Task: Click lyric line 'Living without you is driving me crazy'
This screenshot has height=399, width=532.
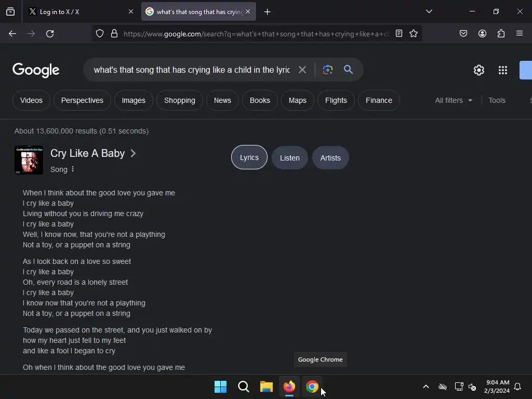Action: 83,214
